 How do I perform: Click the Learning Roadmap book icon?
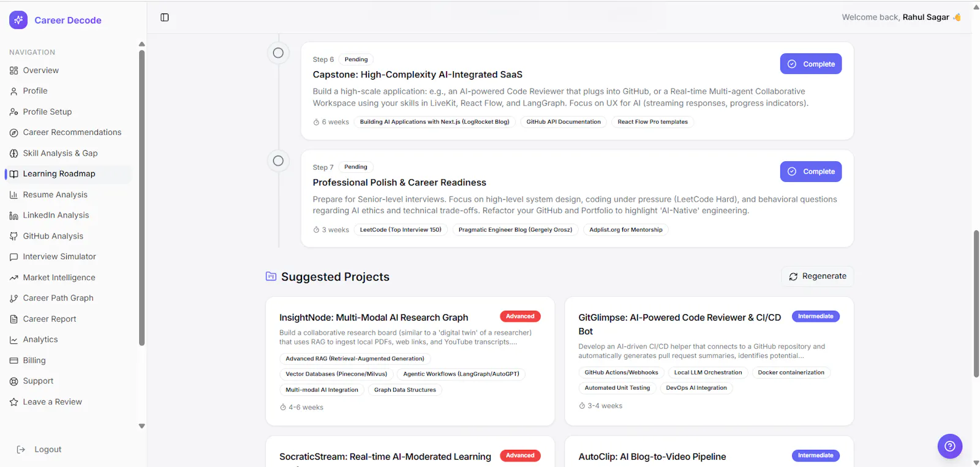click(13, 174)
